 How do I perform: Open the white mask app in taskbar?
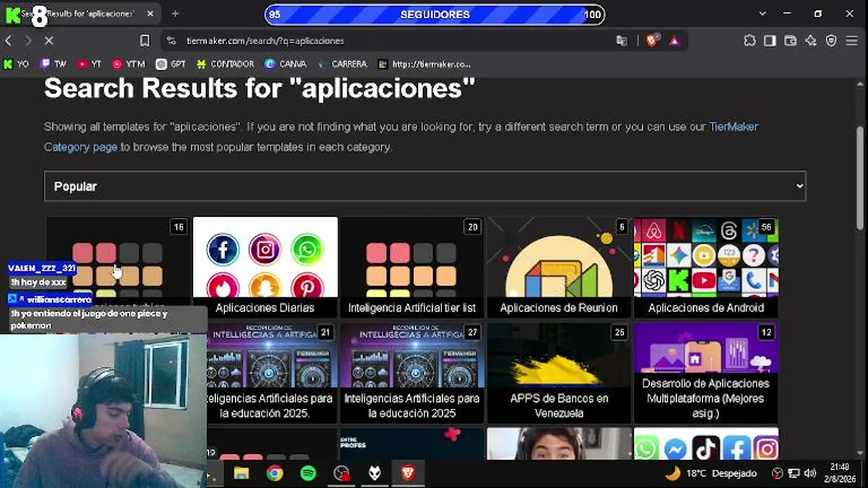point(375,473)
